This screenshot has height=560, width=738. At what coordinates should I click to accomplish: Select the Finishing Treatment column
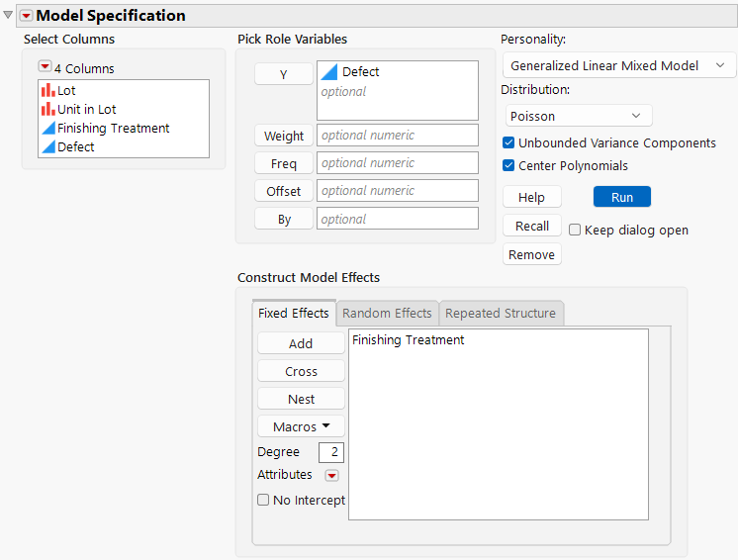[x=113, y=128]
